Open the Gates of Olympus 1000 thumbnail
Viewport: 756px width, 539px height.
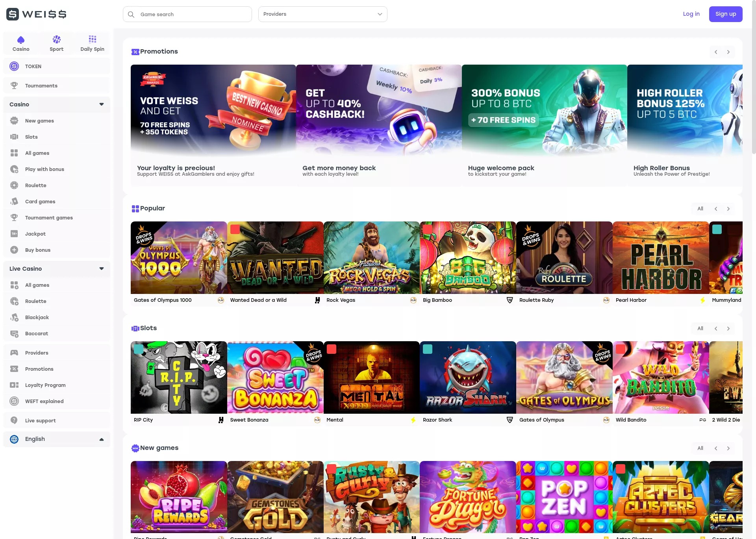click(179, 258)
